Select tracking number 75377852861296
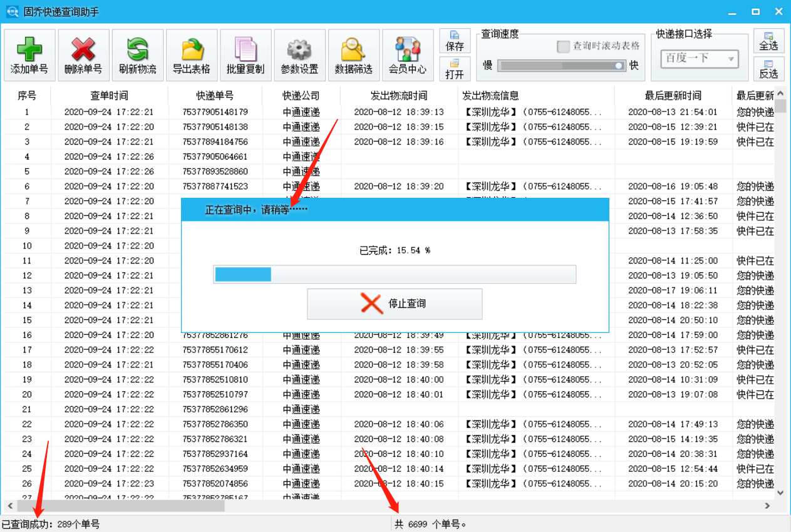 (215, 409)
